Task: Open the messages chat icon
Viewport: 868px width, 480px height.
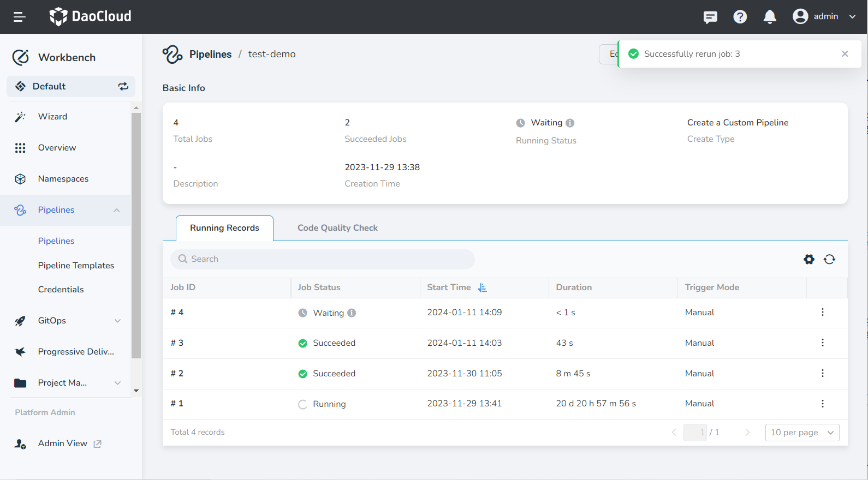Action: (710, 17)
